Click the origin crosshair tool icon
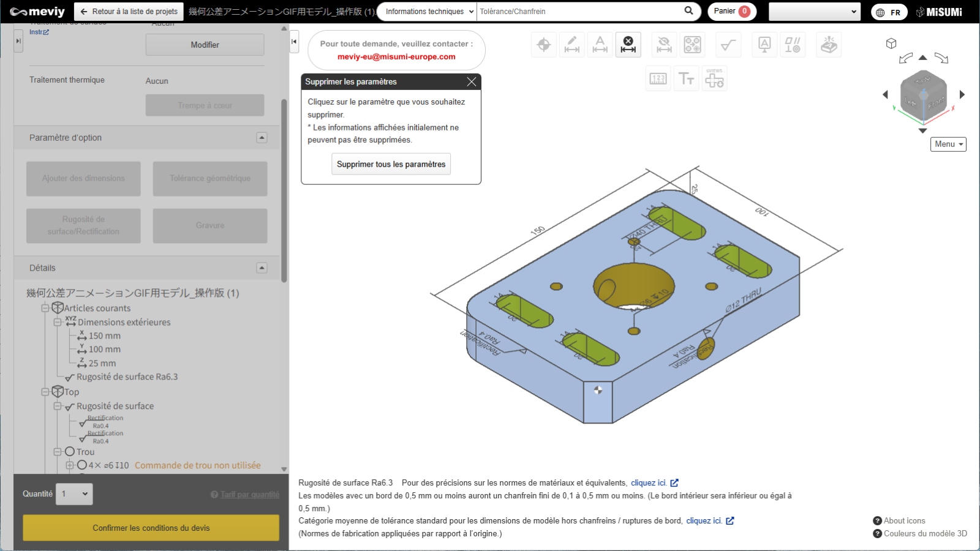 point(544,45)
